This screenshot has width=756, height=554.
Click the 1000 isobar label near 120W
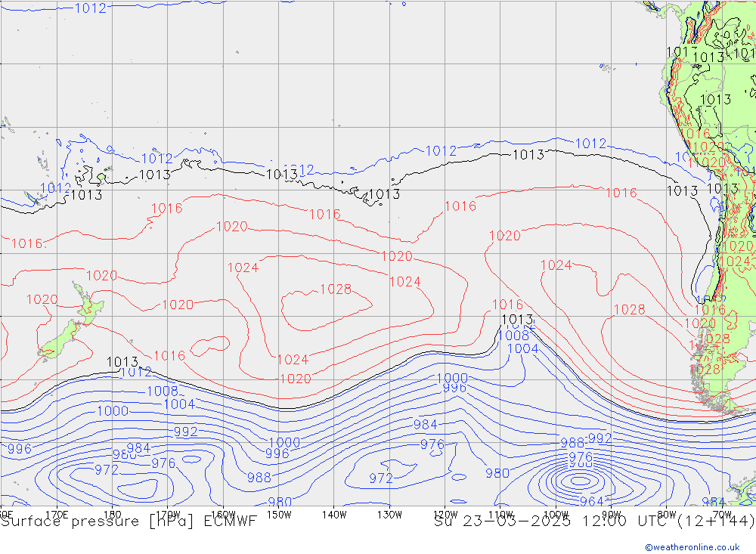pyautogui.click(x=452, y=378)
